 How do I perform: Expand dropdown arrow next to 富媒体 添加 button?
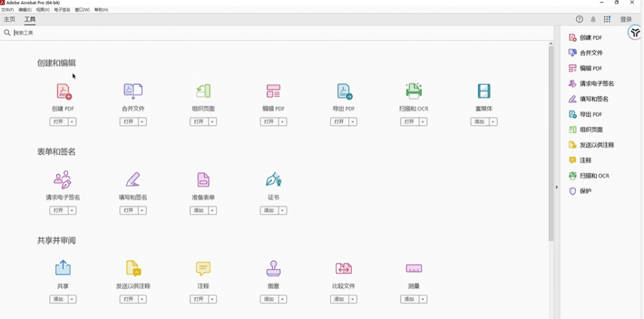492,122
